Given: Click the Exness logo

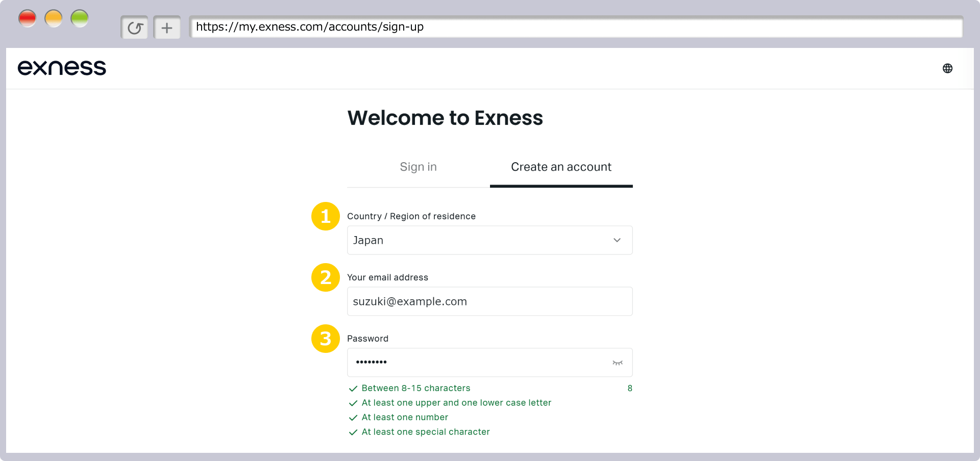Looking at the screenshot, I should click(62, 68).
